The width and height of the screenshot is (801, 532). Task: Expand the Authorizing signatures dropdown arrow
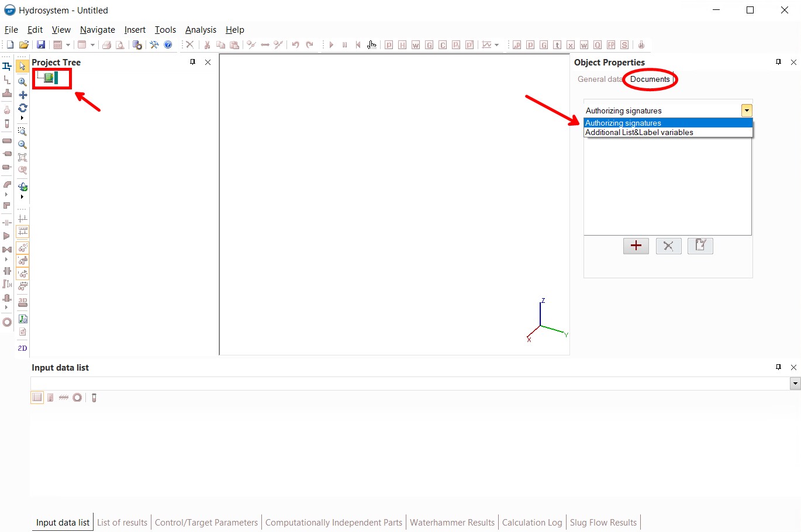click(747, 110)
